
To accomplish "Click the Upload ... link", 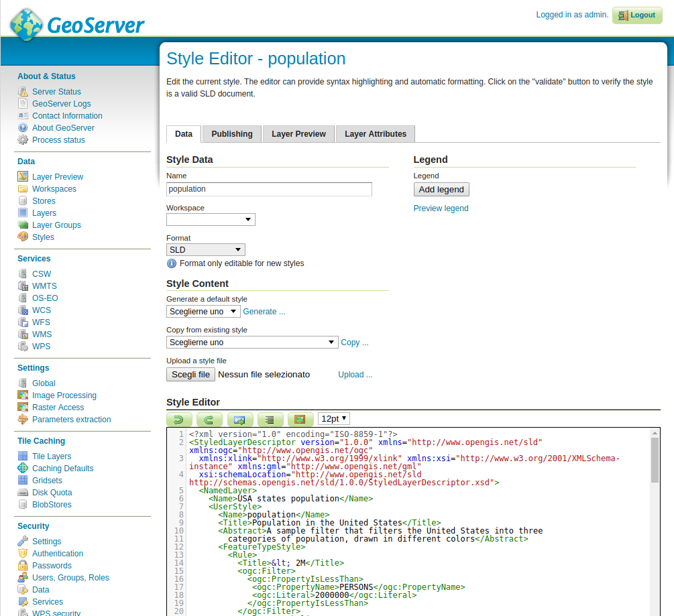I will [355, 375].
